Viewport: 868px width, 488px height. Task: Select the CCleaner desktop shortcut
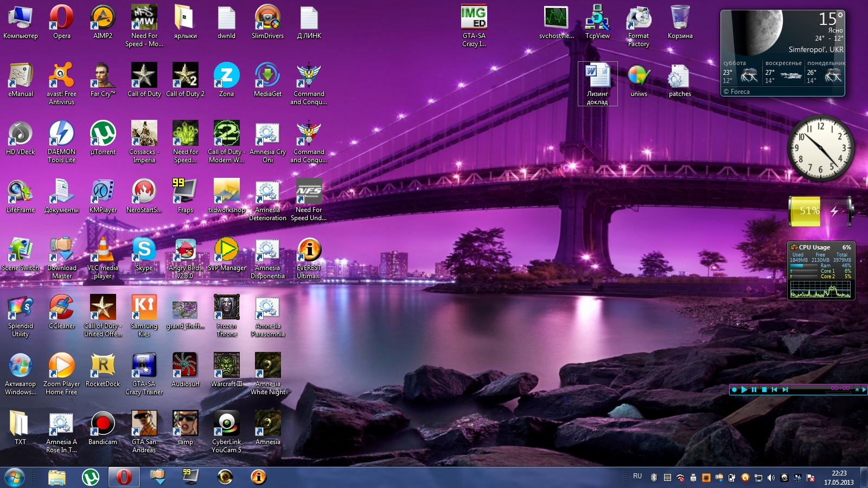point(61,312)
